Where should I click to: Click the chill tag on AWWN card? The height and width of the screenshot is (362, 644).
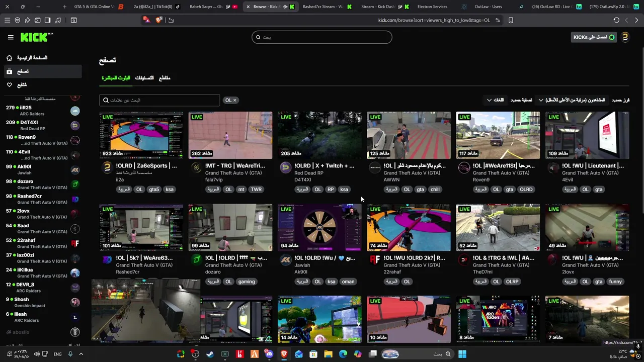(435, 190)
